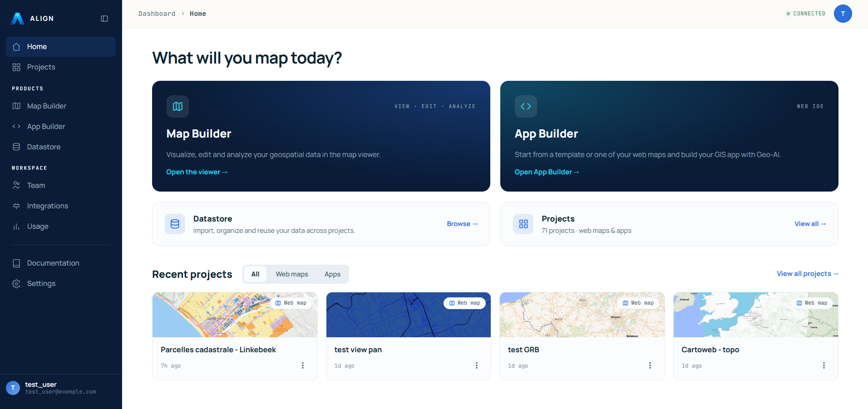Screen dimensions: 868x409
Task: Click View all link on Projects card
Action: [x=810, y=224]
